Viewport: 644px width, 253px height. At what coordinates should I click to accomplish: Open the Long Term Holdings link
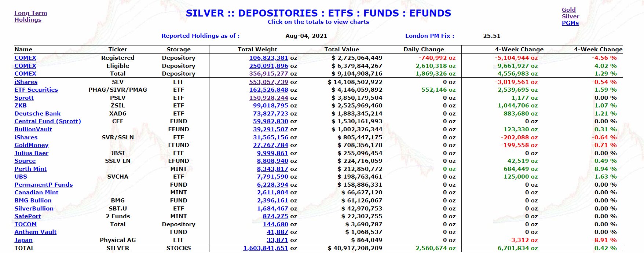click(31, 16)
